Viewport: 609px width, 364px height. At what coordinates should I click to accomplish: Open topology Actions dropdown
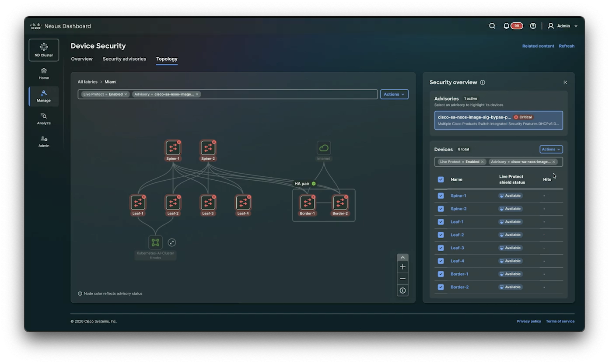394,94
